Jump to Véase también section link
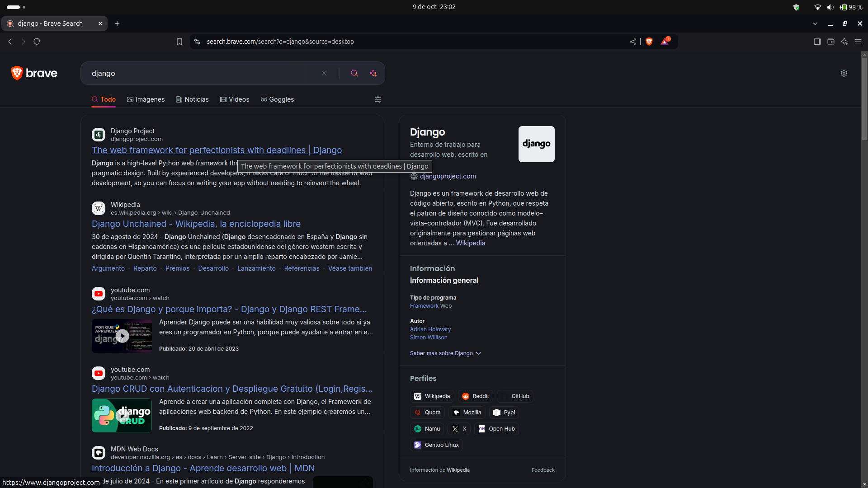The height and width of the screenshot is (488, 868). coord(350,268)
